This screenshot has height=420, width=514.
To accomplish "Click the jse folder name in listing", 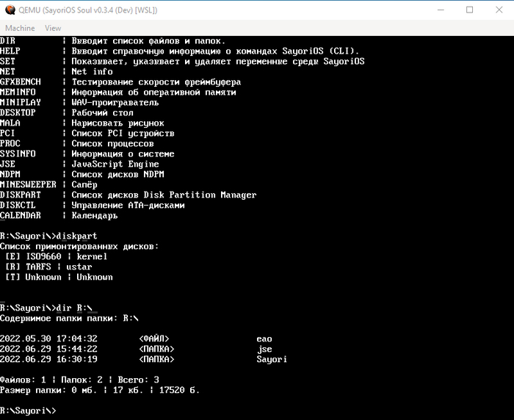I will point(264,350).
